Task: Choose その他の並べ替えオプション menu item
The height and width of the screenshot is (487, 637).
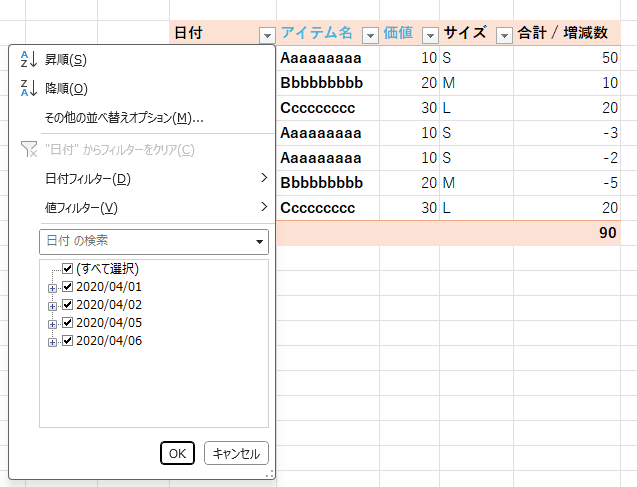Action: (124, 118)
